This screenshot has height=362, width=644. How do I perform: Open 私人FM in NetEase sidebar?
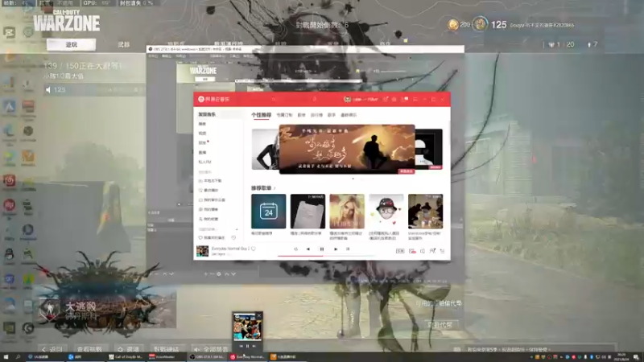[x=204, y=162]
